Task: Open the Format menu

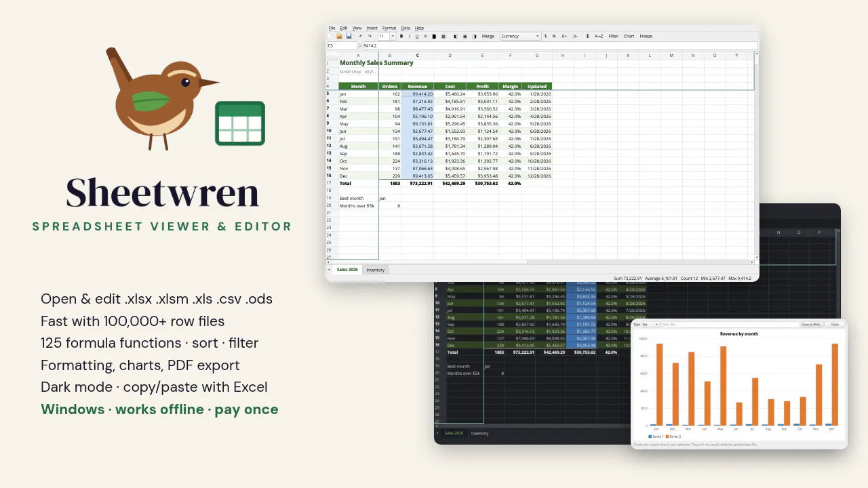Action: pyautogui.click(x=389, y=28)
